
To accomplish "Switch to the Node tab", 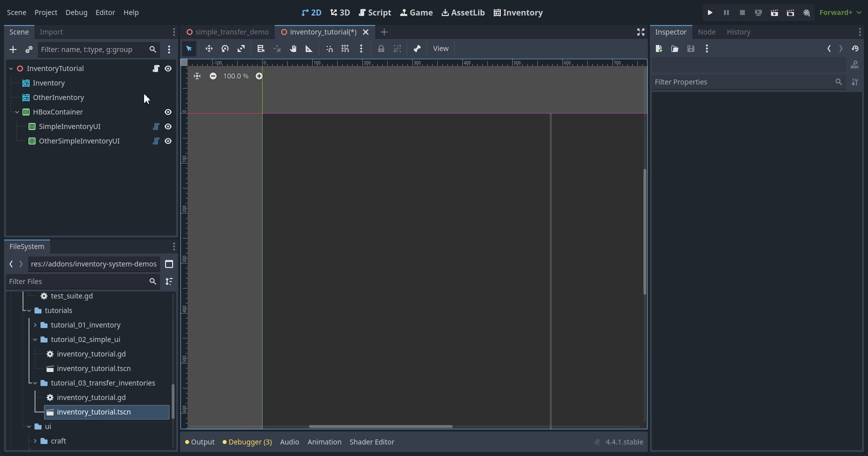I will tap(707, 32).
